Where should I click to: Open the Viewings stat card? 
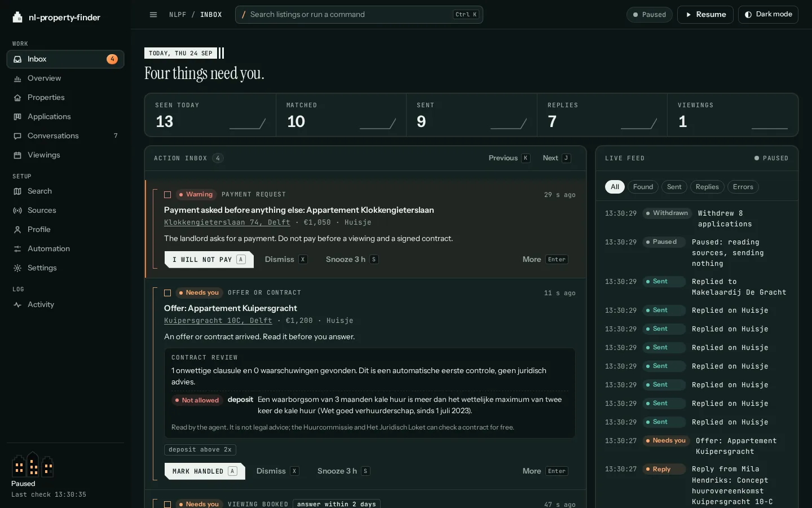click(732, 115)
